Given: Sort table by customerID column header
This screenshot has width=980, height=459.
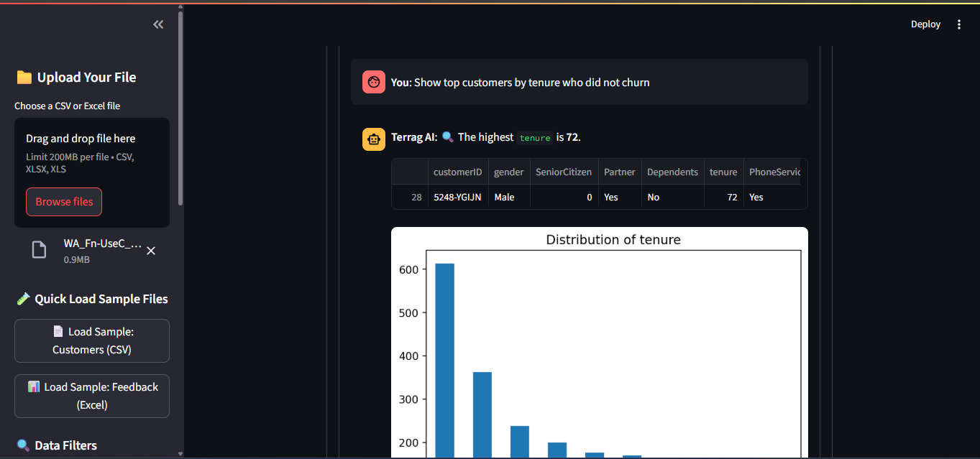Looking at the screenshot, I should [x=457, y=172].
